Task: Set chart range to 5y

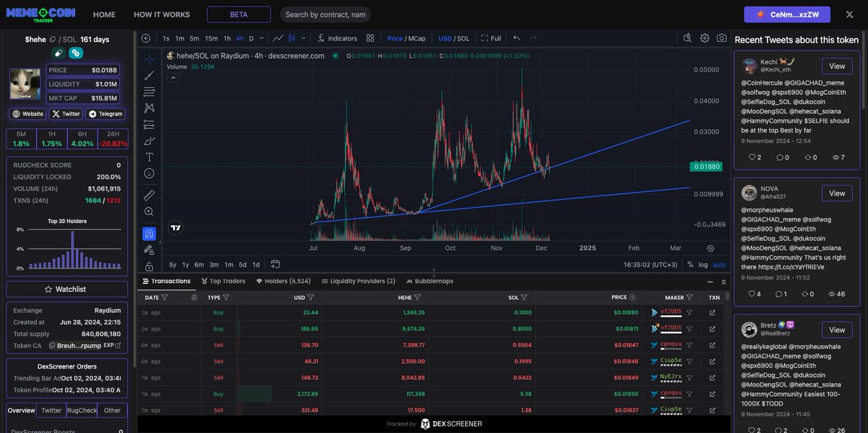Action: tap(172, 264)
